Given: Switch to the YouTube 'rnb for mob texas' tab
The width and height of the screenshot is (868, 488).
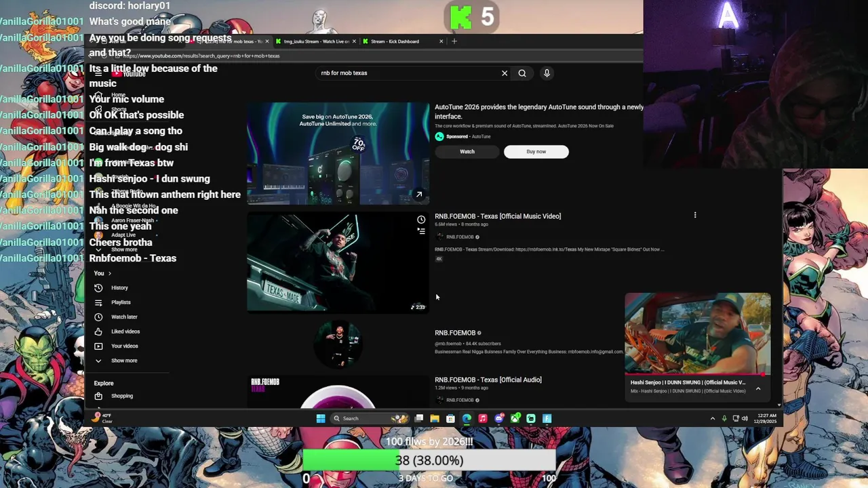Looking at the screenshot, I should click(231, 41).
